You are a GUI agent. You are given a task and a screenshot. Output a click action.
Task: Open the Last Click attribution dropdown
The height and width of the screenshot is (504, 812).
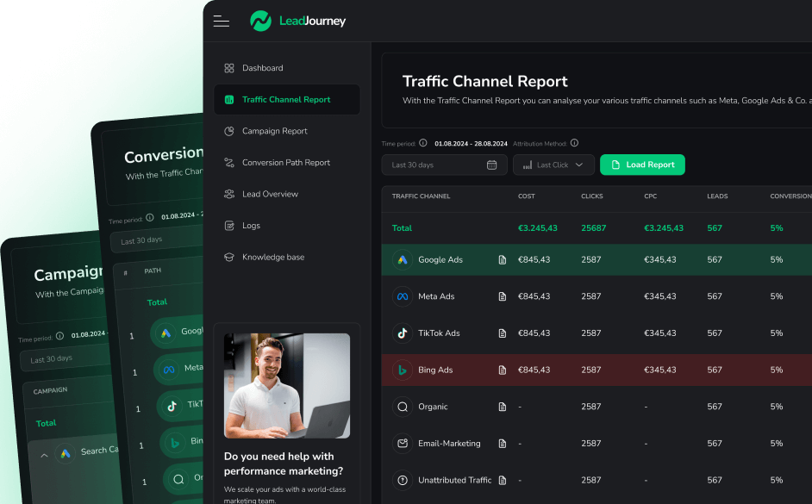pos(553,165)
